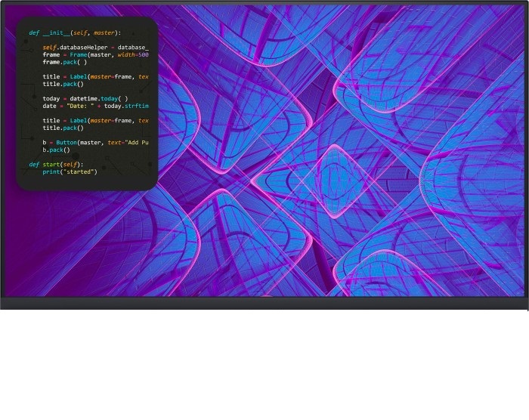Click the print("started") line
The height and width of the screenshot is (420, 529).
[x=70, y=171]
